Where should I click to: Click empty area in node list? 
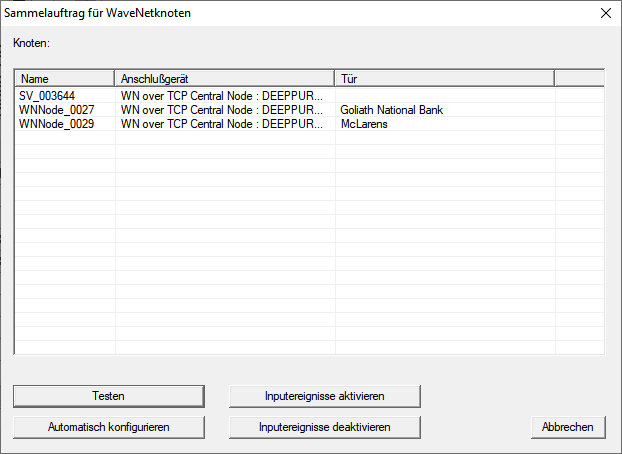point(300,250)
